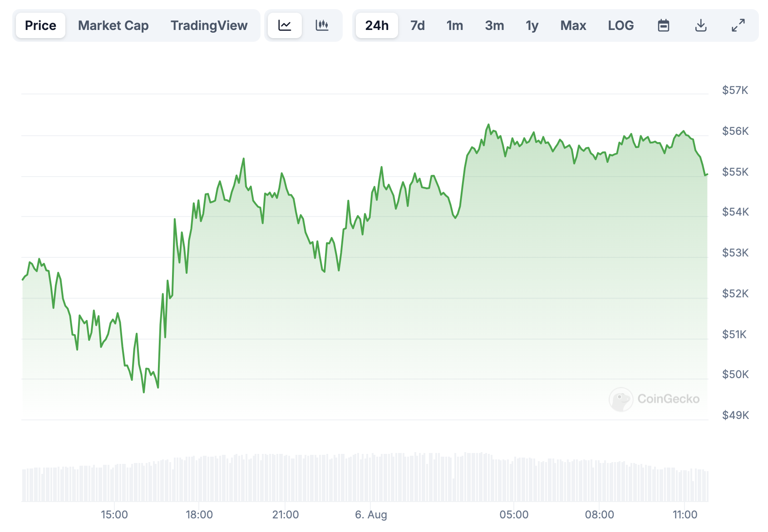Screen dimensions: 768x532
Task: Expand chart to fullscreen
Action: pyautogui.click(x=738, y=25)
